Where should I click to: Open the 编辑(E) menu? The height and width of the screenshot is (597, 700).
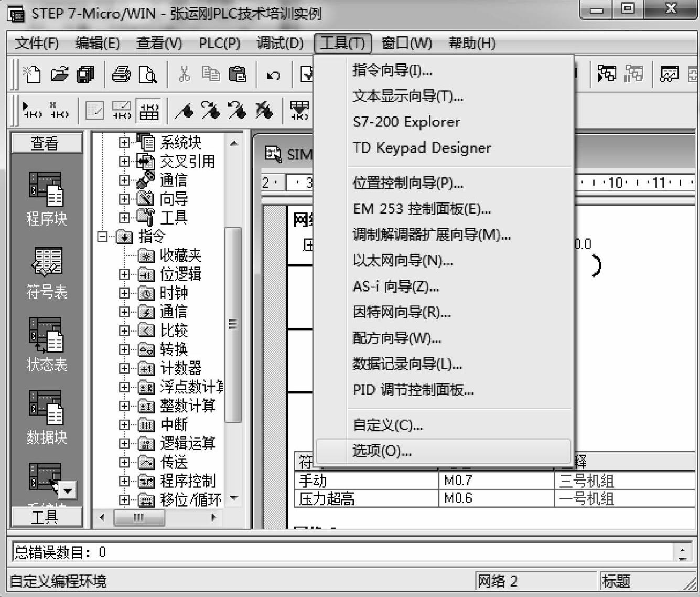98,43
